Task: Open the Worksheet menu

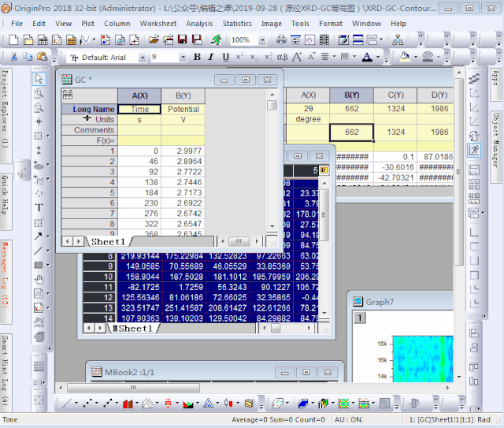Action: click(158, 24)
